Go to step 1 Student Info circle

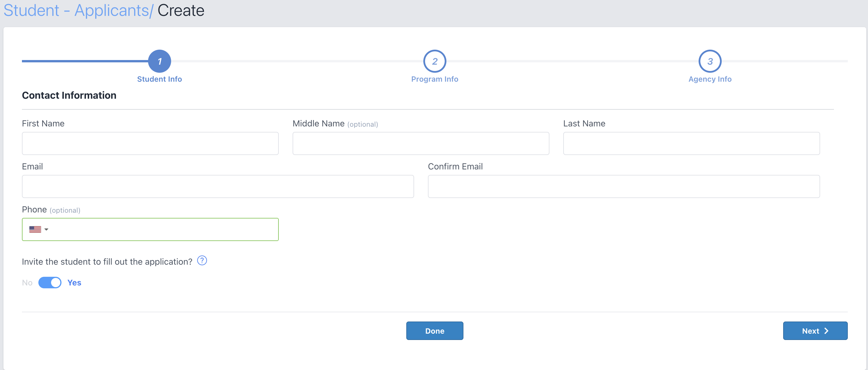(160, 61)
